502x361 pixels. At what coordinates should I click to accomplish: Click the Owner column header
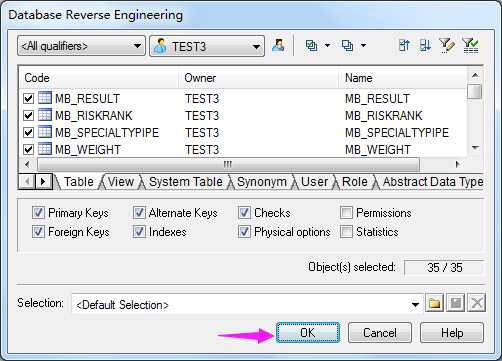click(259, 78)
